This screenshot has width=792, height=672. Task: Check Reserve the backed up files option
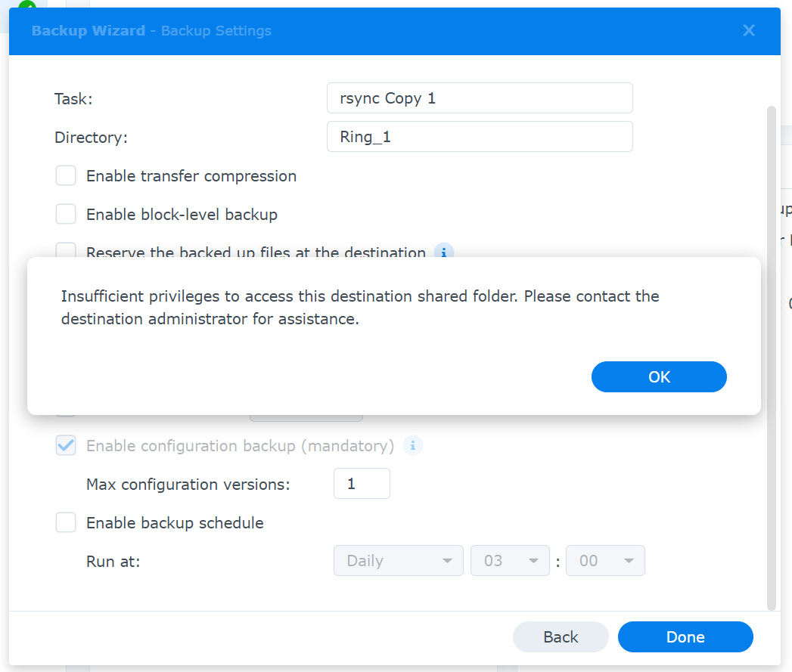point(66,250)
